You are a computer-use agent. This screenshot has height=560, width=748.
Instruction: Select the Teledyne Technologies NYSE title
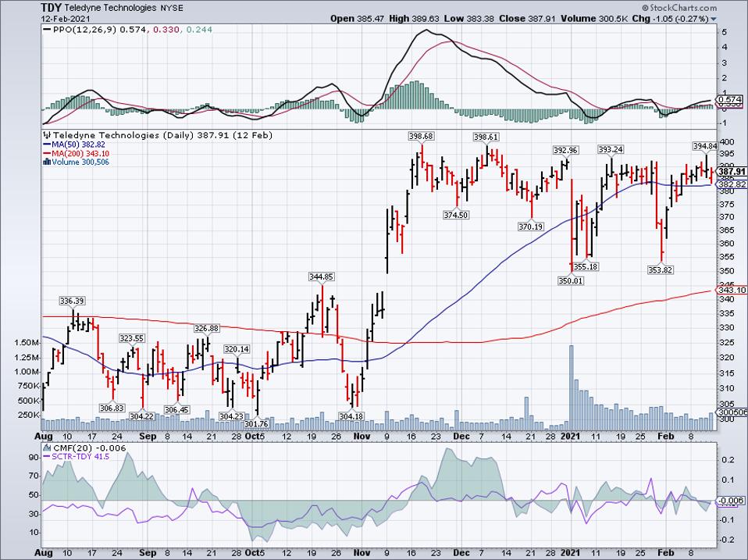(x=123, y=8)
